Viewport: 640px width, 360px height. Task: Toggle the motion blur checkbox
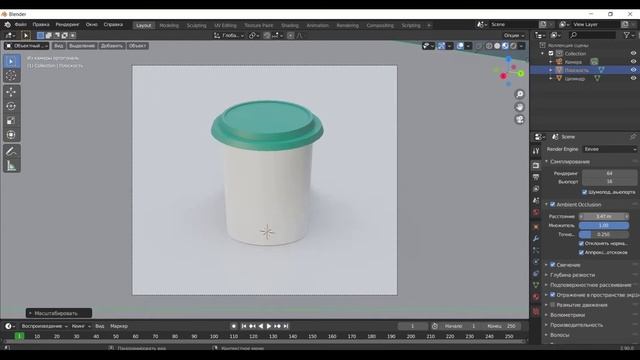(x=553, y=305)
